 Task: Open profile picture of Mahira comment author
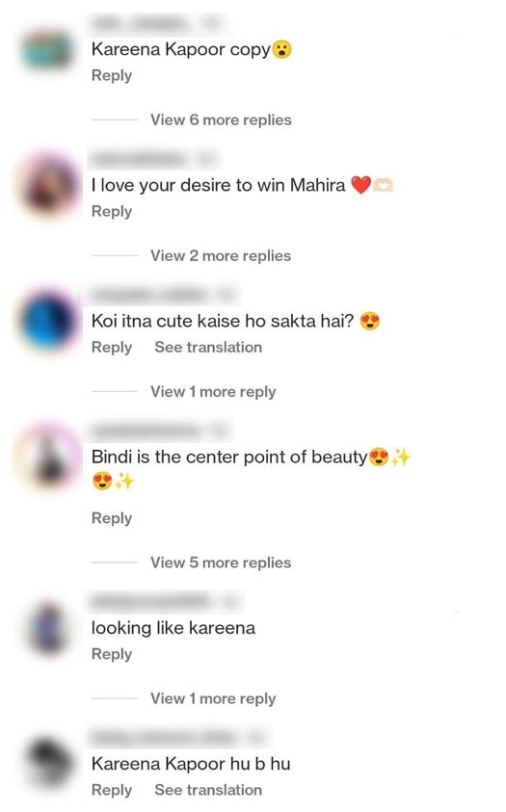click(x=48, y=185)
